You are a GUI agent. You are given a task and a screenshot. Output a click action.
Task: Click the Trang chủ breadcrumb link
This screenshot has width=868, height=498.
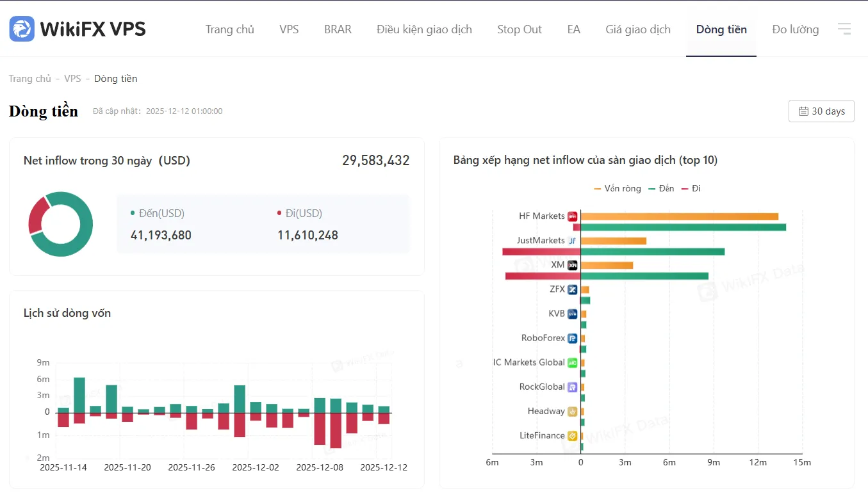click(x=29, y=79)
